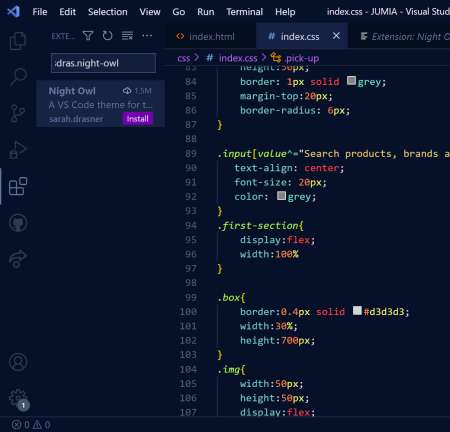Open extensions views and more actions menu
The image size is (450, 432).
tap(147, 36)
